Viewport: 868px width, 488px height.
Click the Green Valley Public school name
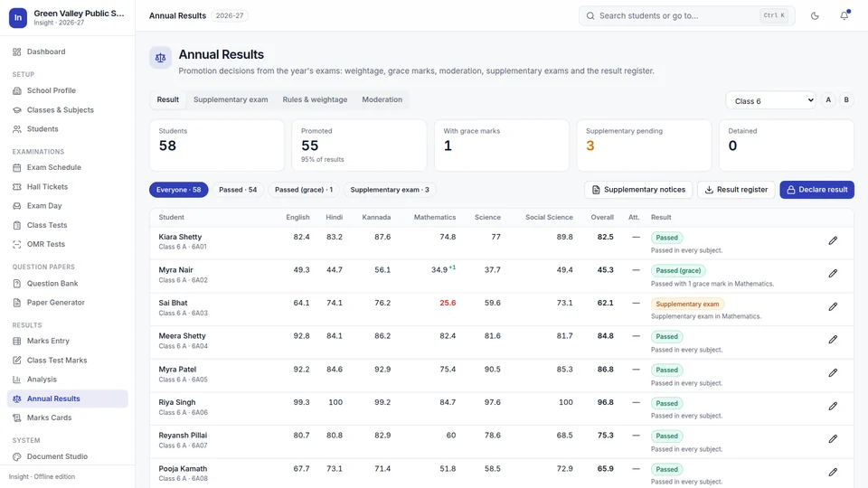click(79, 14)
